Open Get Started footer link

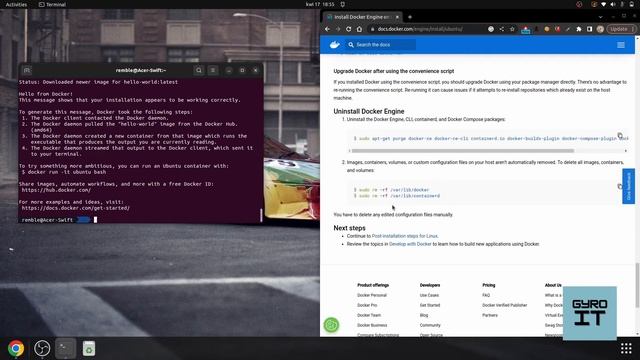[x=430, y=305]
